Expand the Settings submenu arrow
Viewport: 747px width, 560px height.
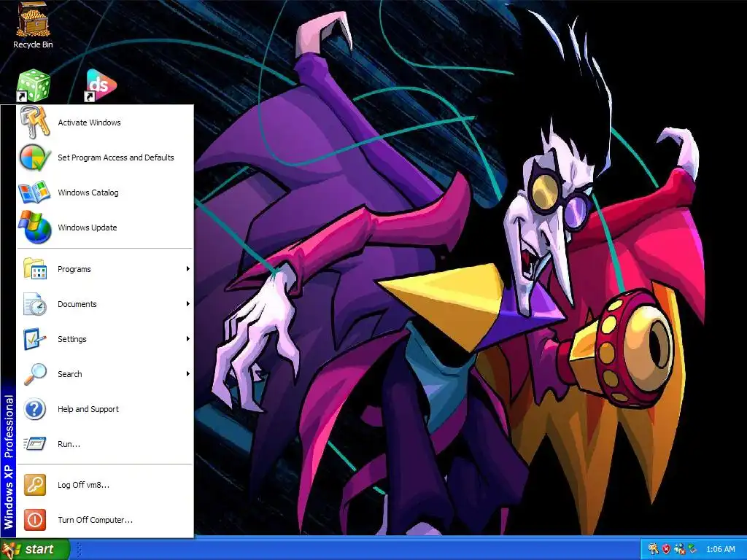(x=187, y=339)
